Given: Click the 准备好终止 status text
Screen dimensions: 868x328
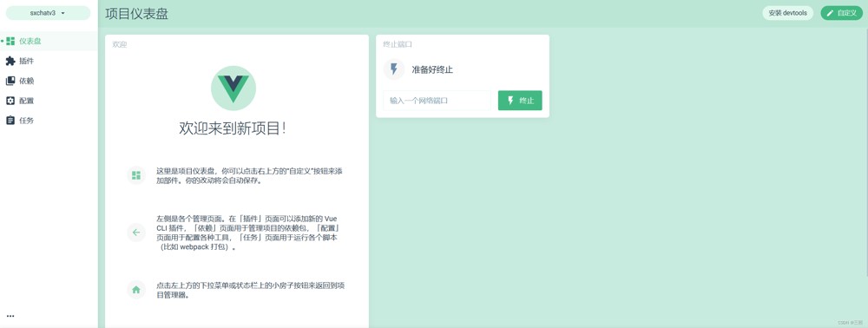Looking at the screenshot, I should [432, 69].
